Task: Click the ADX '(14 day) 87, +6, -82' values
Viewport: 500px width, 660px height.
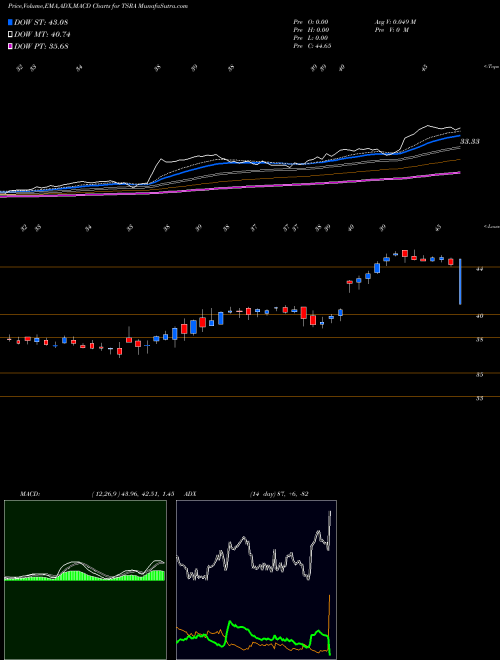Action: [x=279, y=494]
